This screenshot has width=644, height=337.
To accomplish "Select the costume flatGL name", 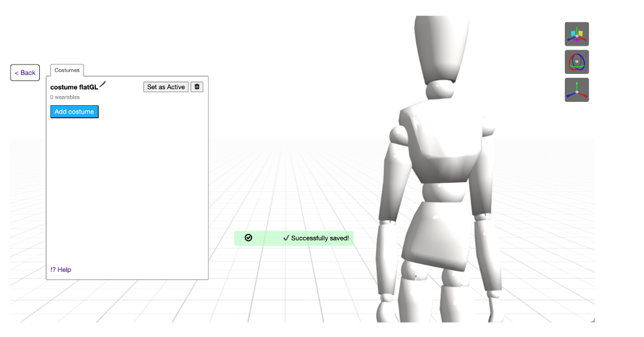I will 74,87.
